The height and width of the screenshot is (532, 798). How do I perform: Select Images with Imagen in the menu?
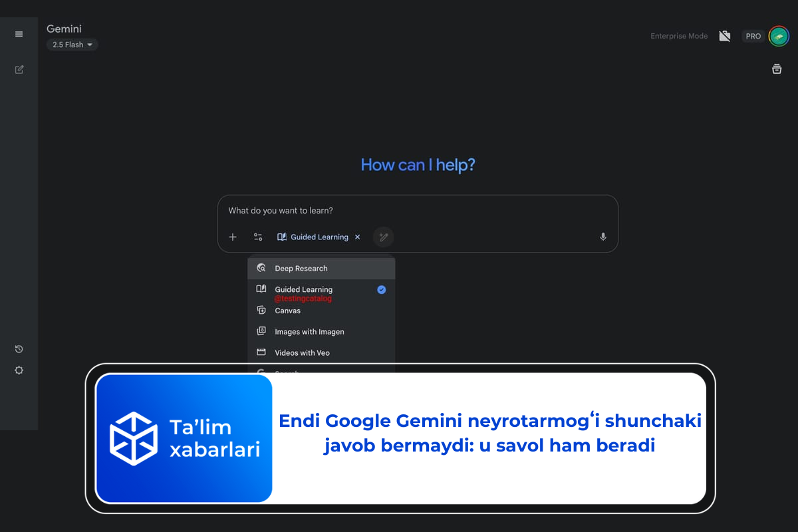point(309,331)
